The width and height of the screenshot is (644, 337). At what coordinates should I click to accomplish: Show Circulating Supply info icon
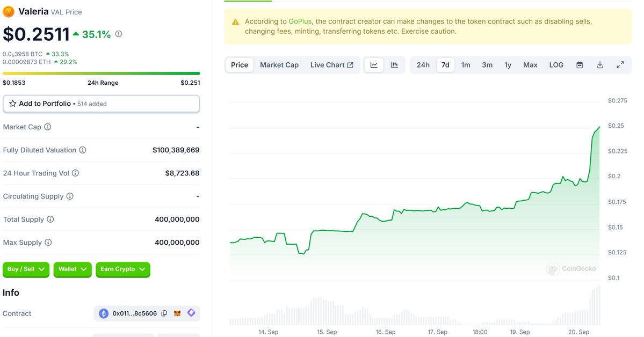70,196
